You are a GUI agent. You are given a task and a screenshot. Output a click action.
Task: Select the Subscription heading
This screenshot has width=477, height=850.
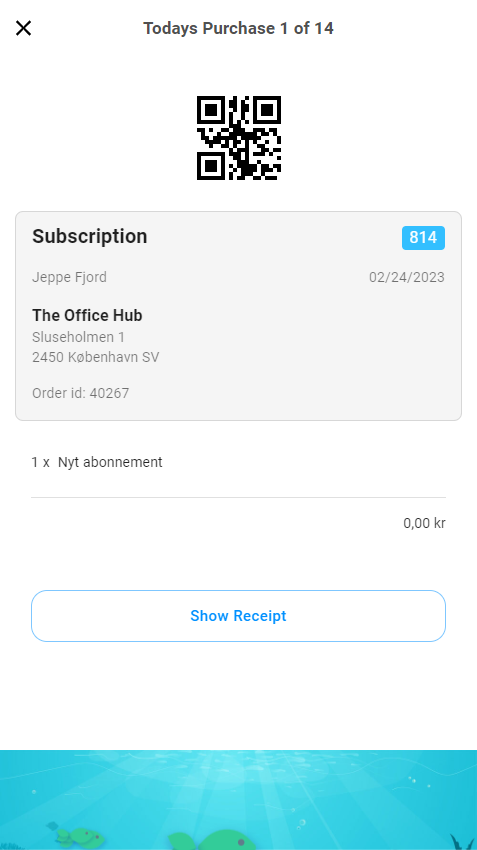coord(90,236)
